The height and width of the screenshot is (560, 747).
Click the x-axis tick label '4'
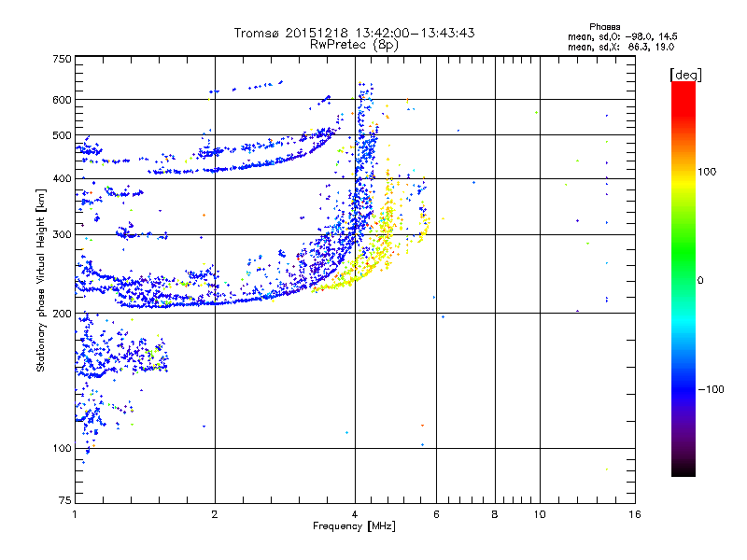[355, 514]
